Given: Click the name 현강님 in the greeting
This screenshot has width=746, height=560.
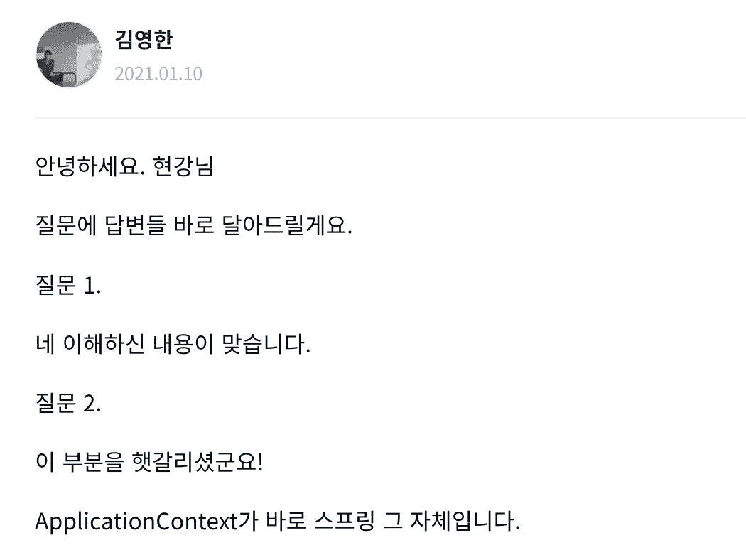Looking at the screenshot, I should click(x=183, y=166).
